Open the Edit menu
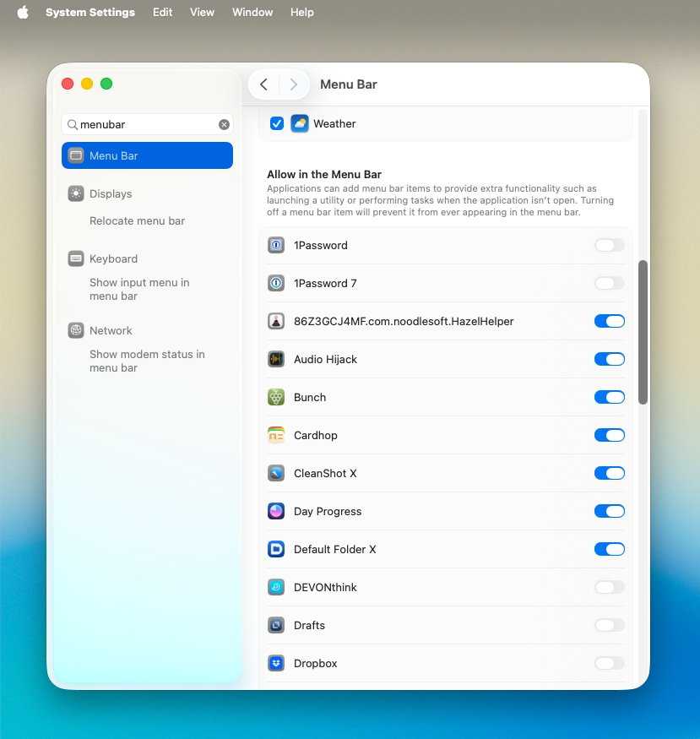 [162, 13]
